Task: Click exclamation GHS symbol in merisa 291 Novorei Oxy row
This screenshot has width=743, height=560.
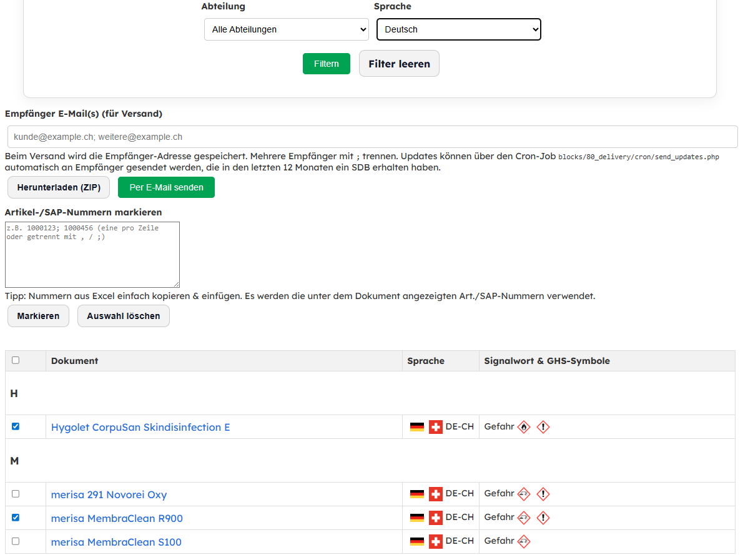Action: click(x=543, y=494)
